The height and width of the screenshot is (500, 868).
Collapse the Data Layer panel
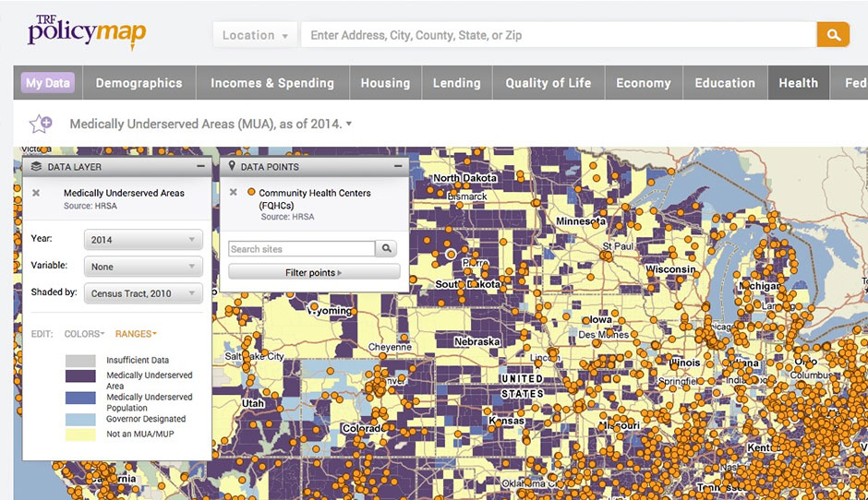point(200,166)
